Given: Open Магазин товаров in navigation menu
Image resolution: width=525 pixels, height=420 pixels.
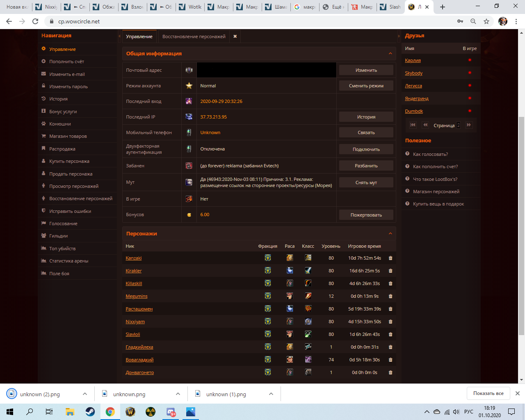Looking at the screenshot, I should 68,136.
